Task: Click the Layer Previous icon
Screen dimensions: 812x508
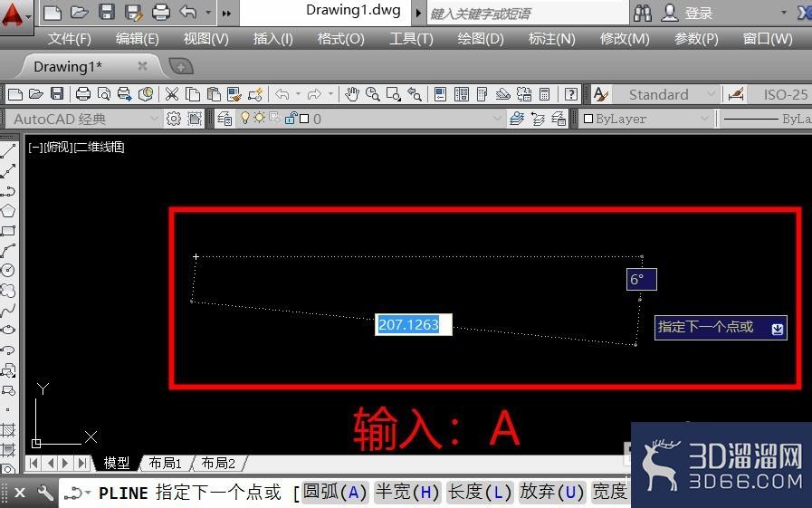Action: pyautogui.click(x=538, y=119)
